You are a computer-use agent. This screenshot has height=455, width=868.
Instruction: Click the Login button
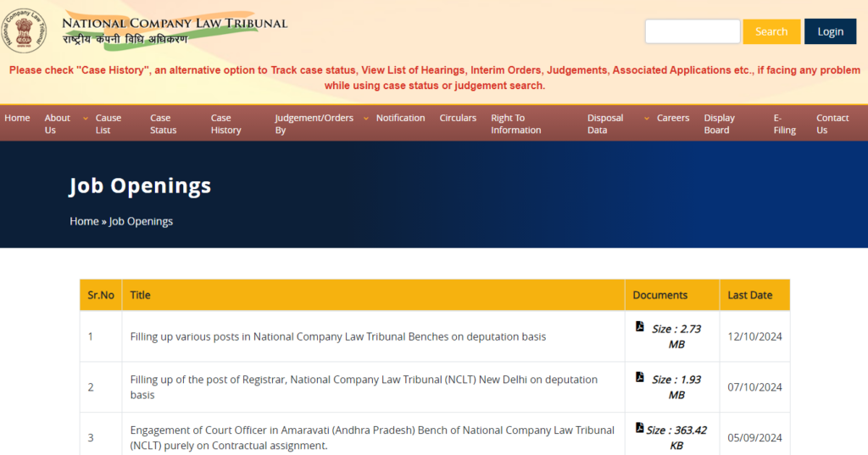831,31
